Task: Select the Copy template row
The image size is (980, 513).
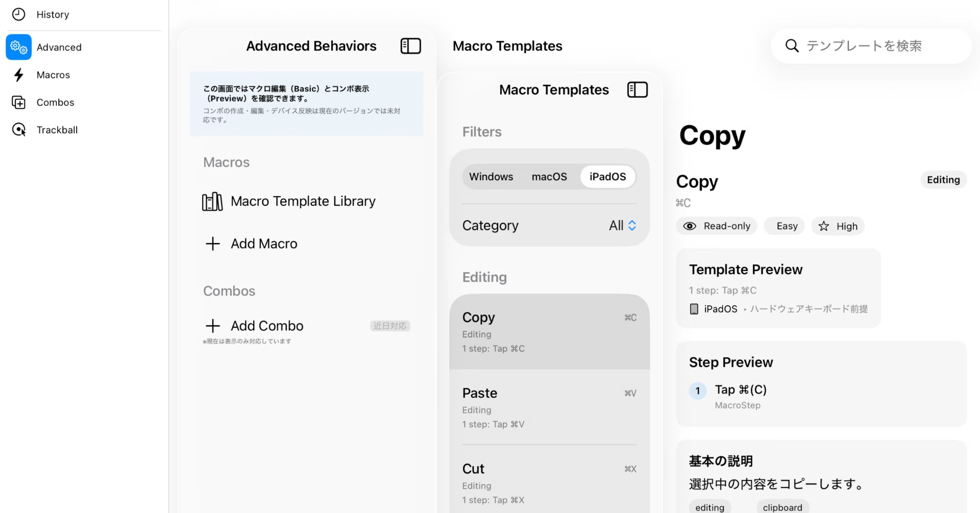Action: point(549,332)
